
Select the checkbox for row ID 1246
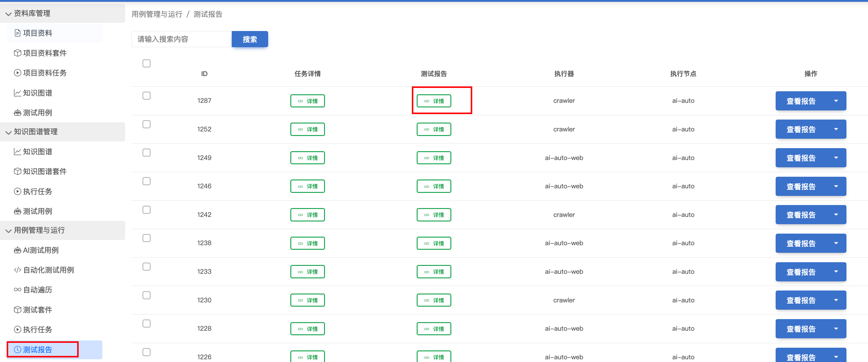[146, 181]
